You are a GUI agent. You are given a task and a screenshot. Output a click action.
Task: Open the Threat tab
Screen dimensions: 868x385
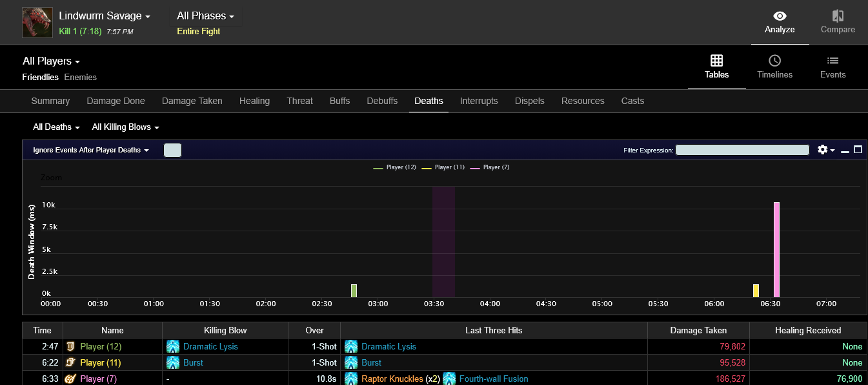point(299,101)
